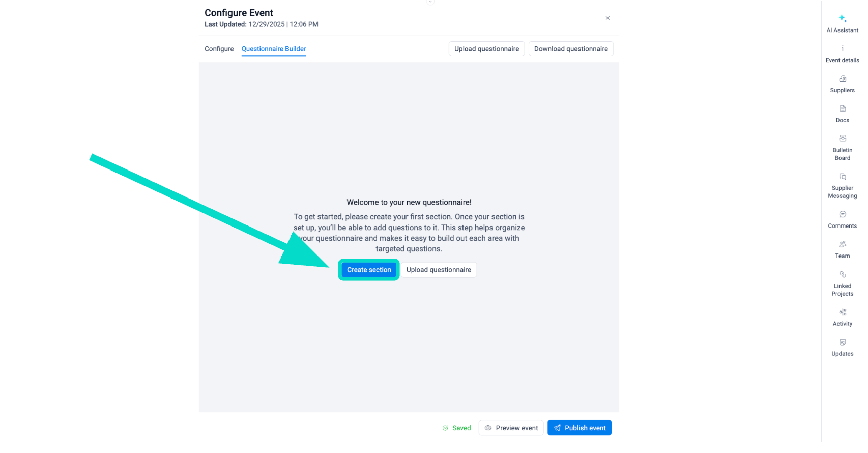Select the Questionnaire Builder tab
Image resolution: width=868 pixels, height=453 pixels.
274,49
